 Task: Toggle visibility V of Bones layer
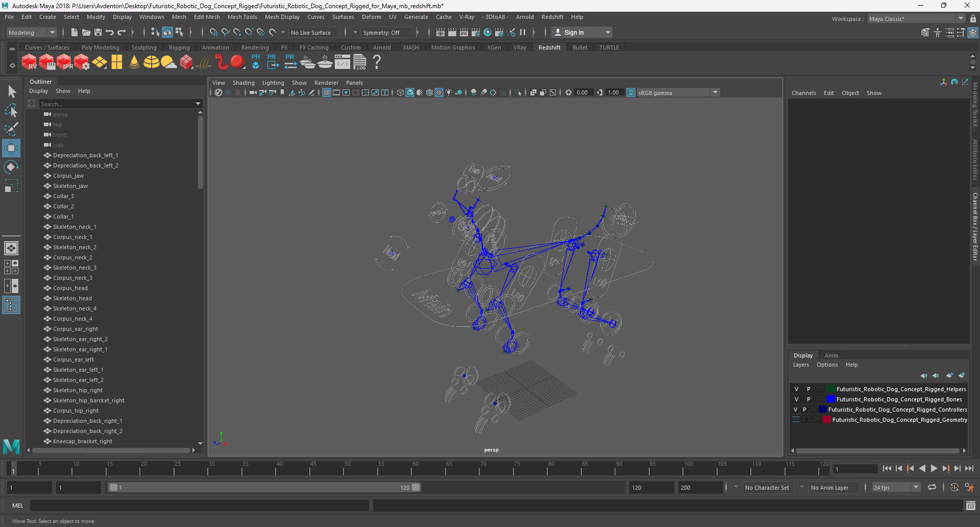click(796, 399)
